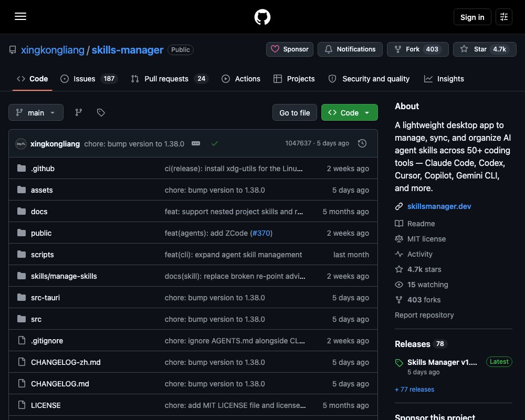Open 'chore: add MIT LICENSE file' commit

pos(235,405)
